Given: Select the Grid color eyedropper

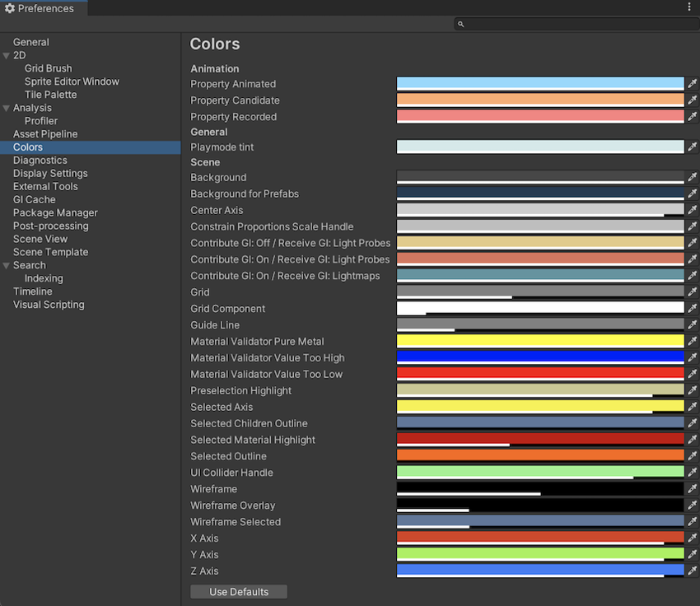Looking at the screenshot, I should point(692,291).
